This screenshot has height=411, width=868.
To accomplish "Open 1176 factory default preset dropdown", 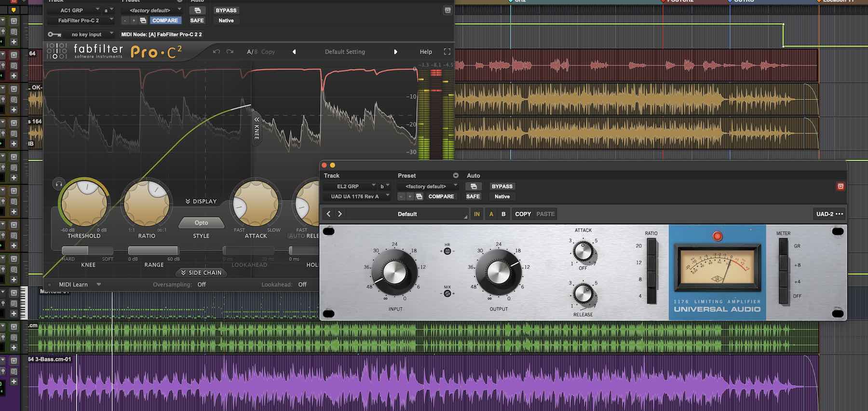I will 428,186.
